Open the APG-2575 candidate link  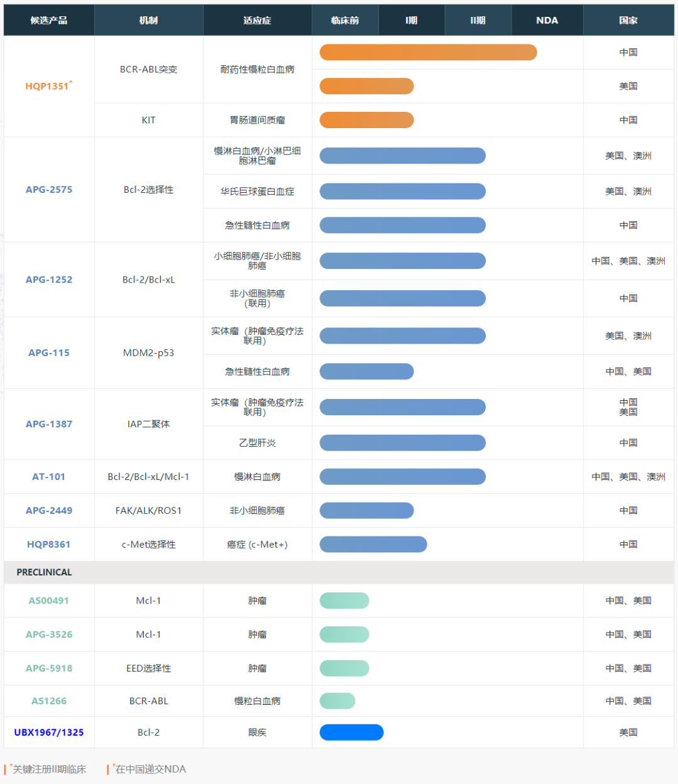[x=49, y=189]
